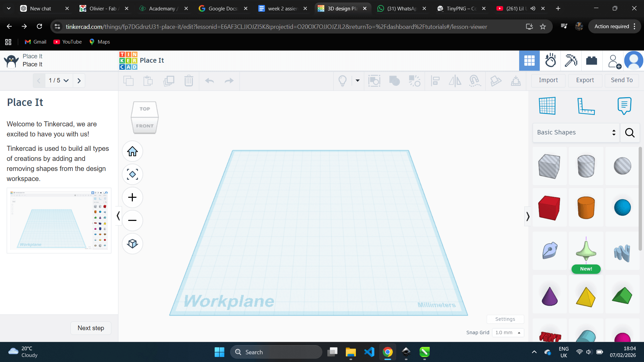Expand the Basic Shapes library dropdown
Viewport: 644px width, 362px height.
point(576,132)
